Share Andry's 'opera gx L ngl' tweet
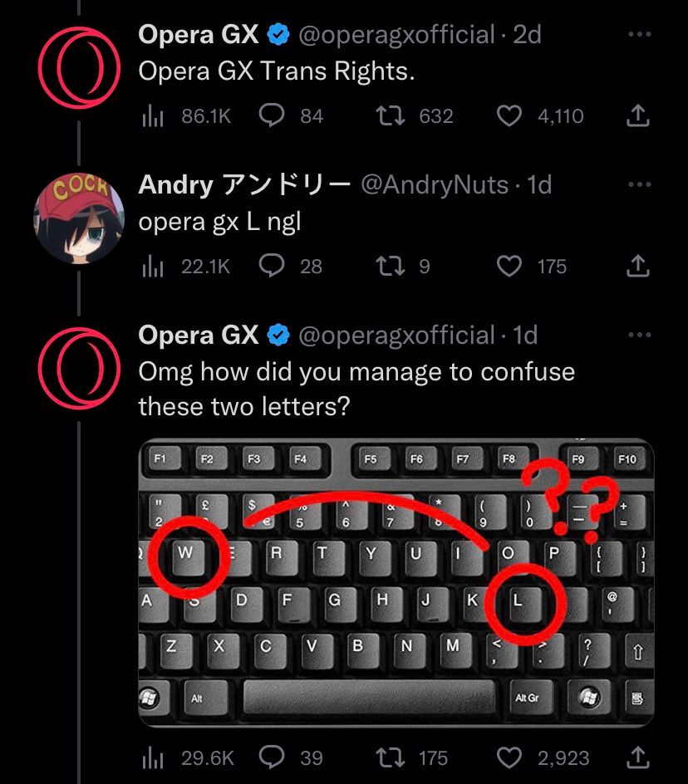This screenshot has width=688, height=784. pos(637,267)
